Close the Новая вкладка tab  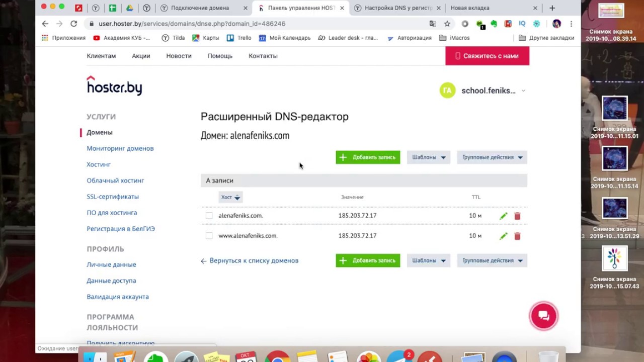pos(535,8)
